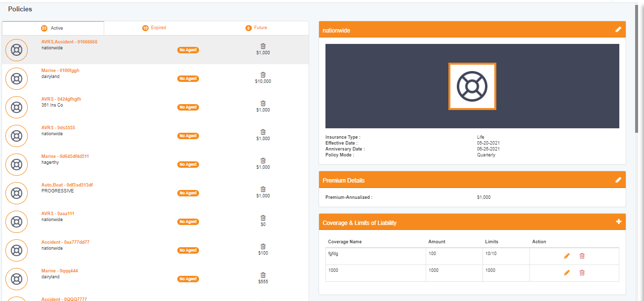
Task: Delete the AVRS,Accident - 01666666 policy
Action: 263,46
